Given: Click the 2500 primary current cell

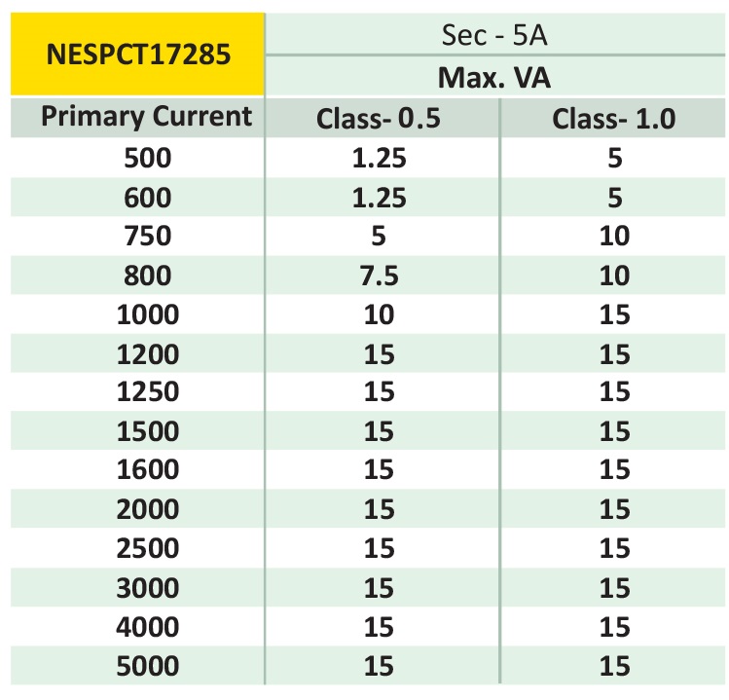Looking at the screenshot, I should (x=147, y=548).
